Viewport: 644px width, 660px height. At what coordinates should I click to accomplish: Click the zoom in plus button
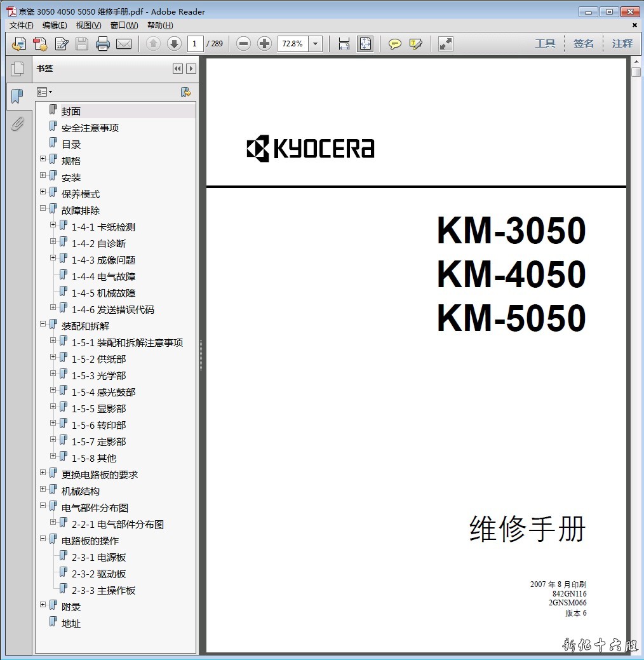coord(264,44)
